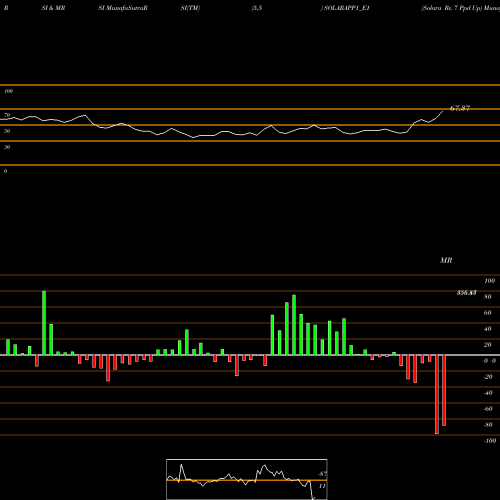Click the RSI value label 67.37
Screen dimensions: 500x500
pyautogui.click(x=460, y=108)
